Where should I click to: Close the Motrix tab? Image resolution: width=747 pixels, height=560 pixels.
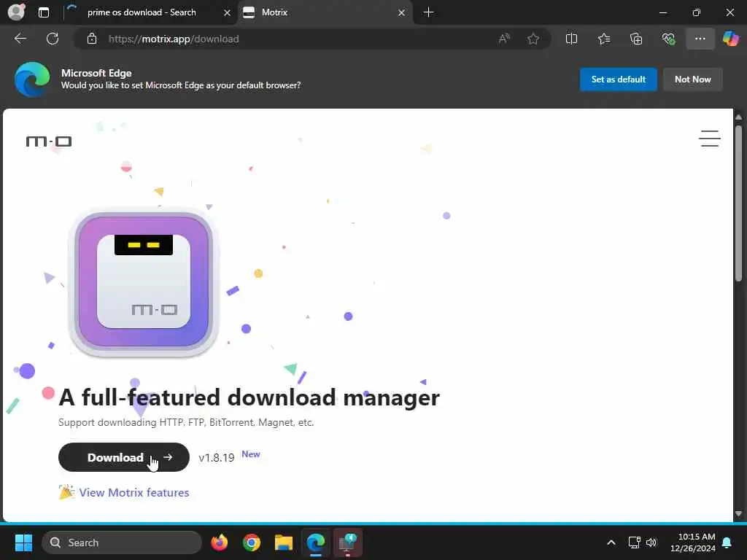click(x=402, y=13)
